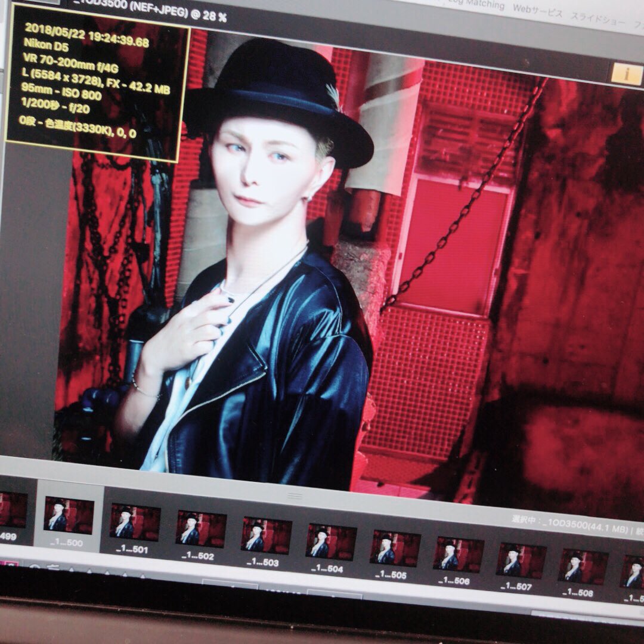Open the Webサービス toolbar item
The height and width of the screenshot is (644, 644).
click(x=537, y=11)
